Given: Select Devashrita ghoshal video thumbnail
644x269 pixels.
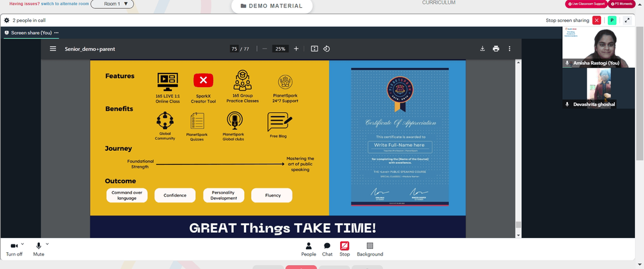Looking at the screenshot, I should coord(598,88).
